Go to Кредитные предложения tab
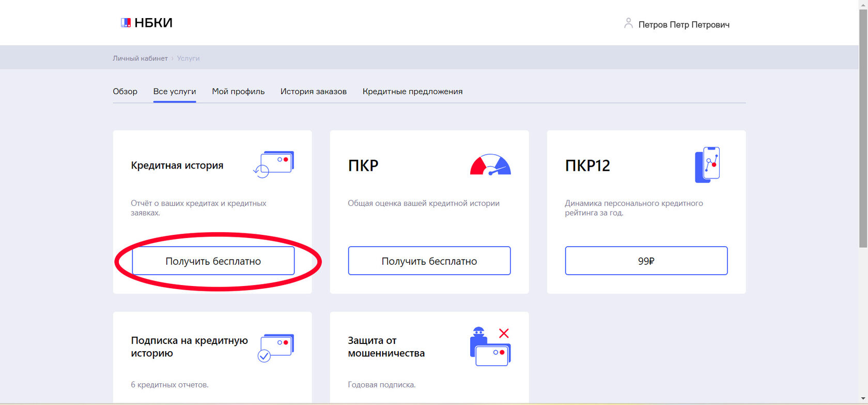The width and height of the screenshot is (868, 405). pyautogui.click(x=412, y=92)
